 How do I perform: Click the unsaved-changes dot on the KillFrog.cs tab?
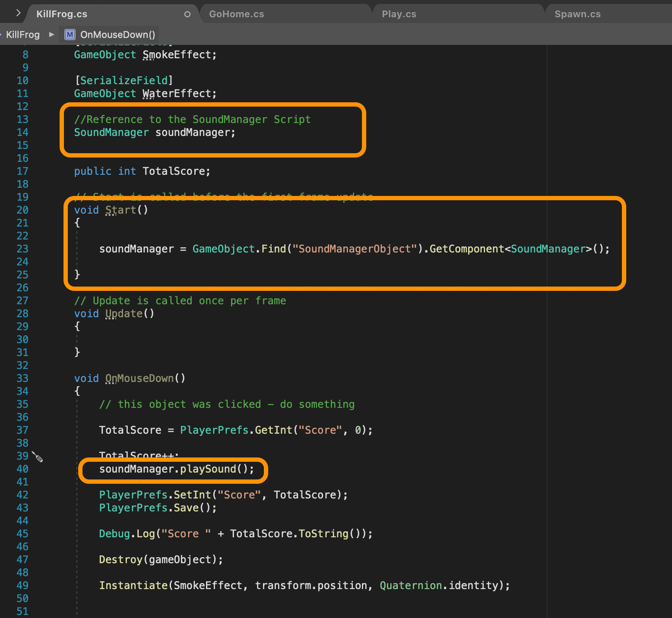click(187, 14)
